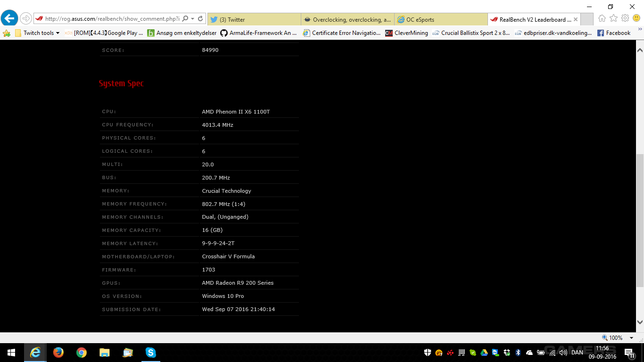Click battery power tray icon
This screenshot has height=362, width=644.
click(541, 353)
